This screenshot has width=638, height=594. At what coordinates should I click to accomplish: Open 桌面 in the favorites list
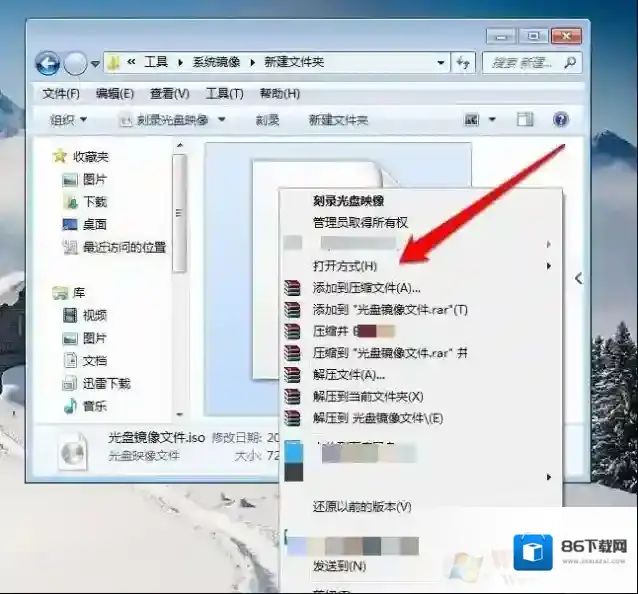(x=95, y=225)
